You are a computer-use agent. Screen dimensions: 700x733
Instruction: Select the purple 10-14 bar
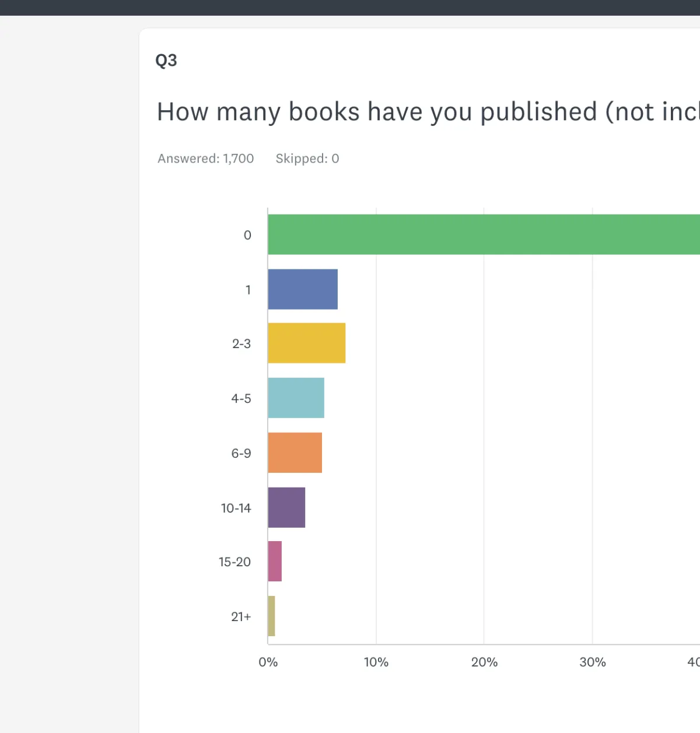coord(286,507)
